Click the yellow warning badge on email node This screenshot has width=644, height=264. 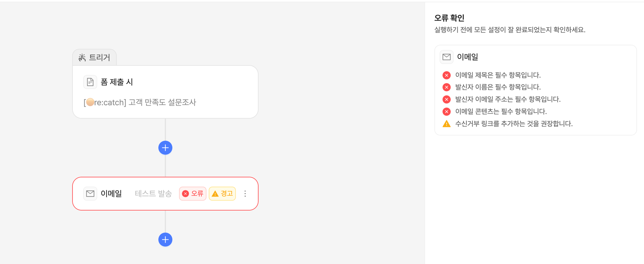point(222,194)
